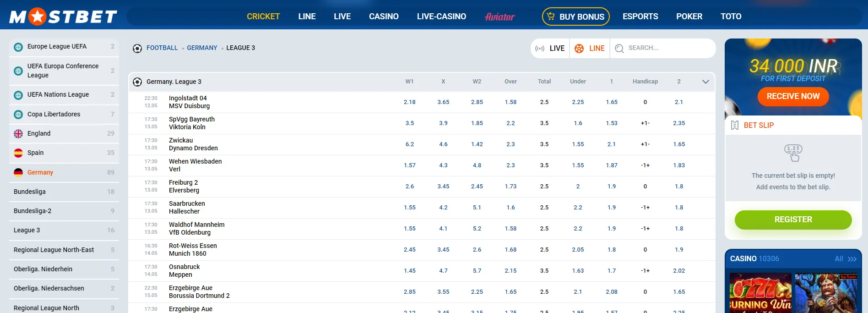Select Bundesliga-2 in the sidebar
The width and height of the screenshot is (868, 313).
coord(64,211)
